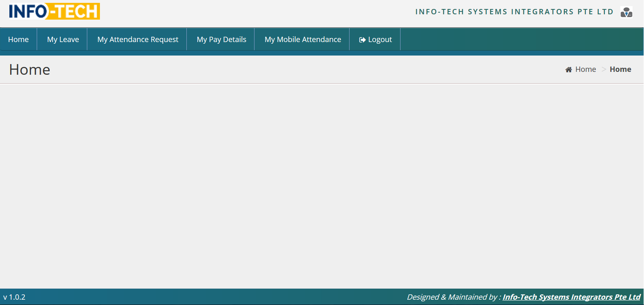Click the logout arrow icon in navbar
The height and width of the screenshot is (305, 644).
(362, 40)
